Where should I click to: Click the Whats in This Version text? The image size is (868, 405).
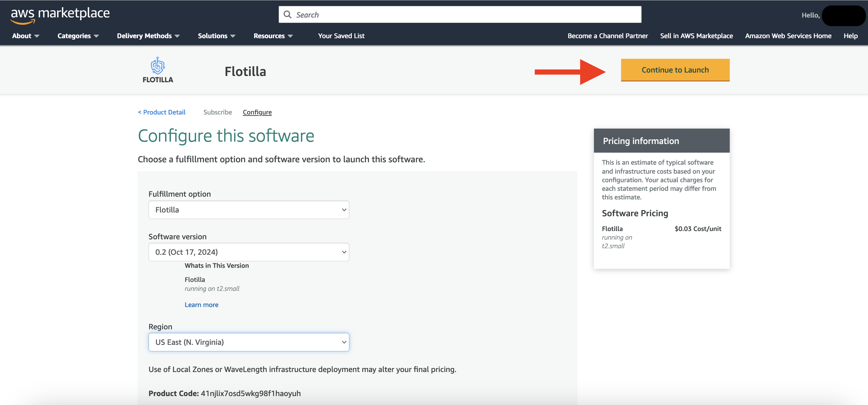click(x=217, y=265)
